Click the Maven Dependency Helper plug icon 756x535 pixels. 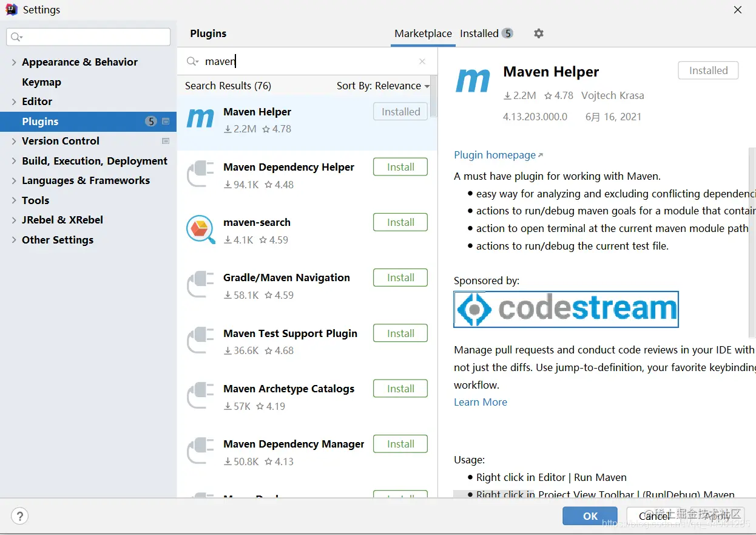(200, 174)
